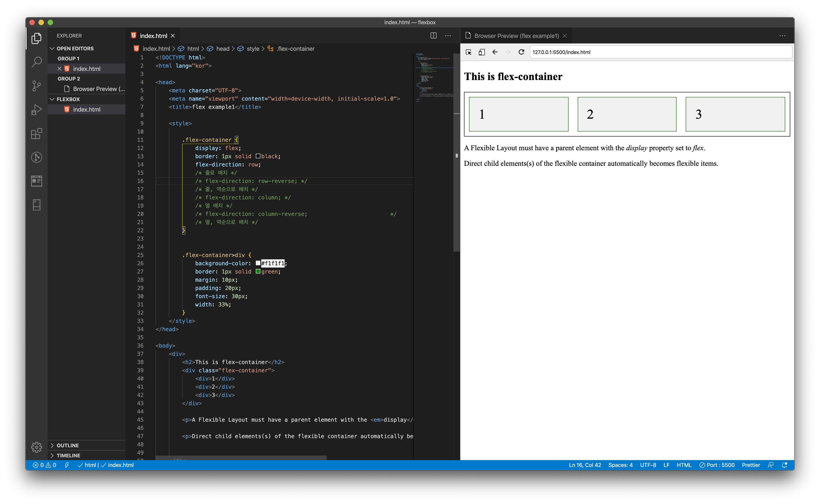Click the HTML language mode indicator

(x=684, y=465)
